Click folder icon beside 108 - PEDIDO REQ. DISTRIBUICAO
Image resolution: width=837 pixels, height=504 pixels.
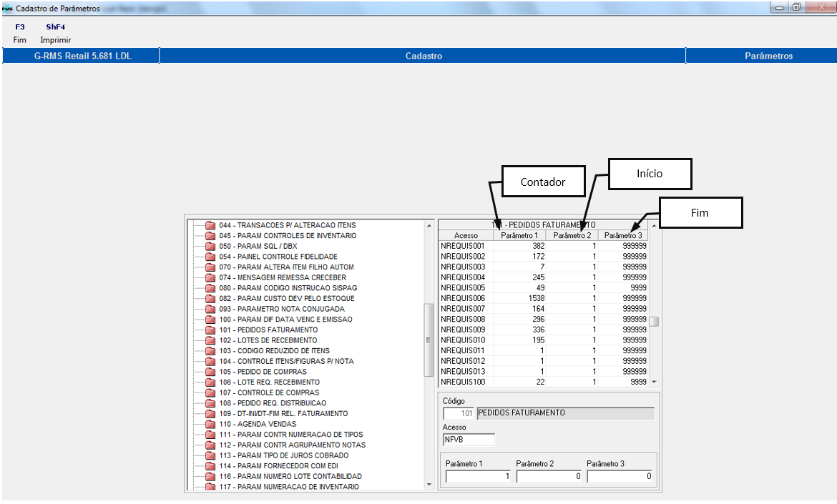(x=210, y=403)
